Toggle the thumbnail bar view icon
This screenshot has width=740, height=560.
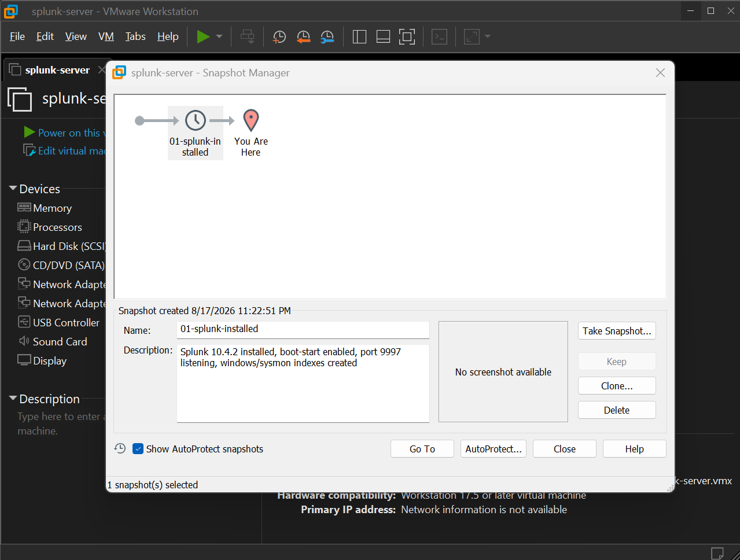coord(383,36)
